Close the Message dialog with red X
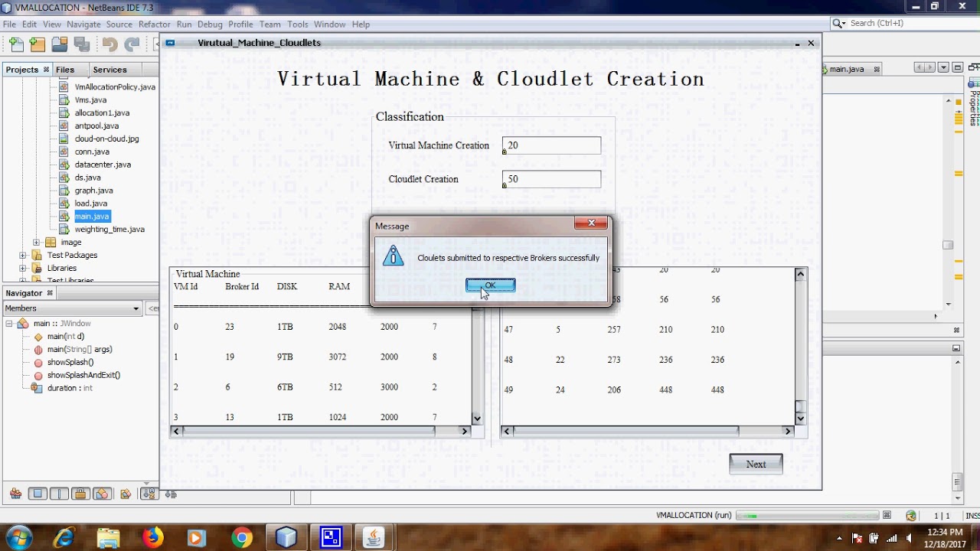The image size is (980, 551). click(x=591, y=223)
